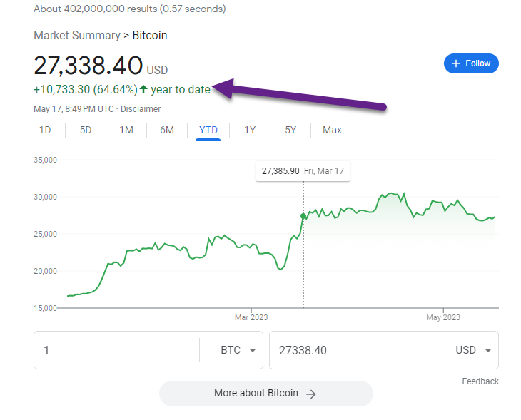Follow Bitcoin with the Follow button
Image resolution: width=521 pixels, height=420 pixels.
[471, 63]
